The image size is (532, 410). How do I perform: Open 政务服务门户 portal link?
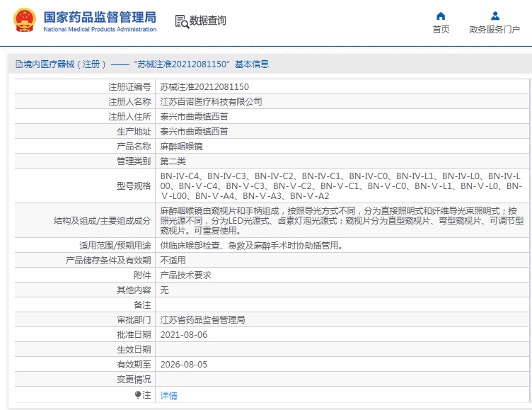coord(495,30)
